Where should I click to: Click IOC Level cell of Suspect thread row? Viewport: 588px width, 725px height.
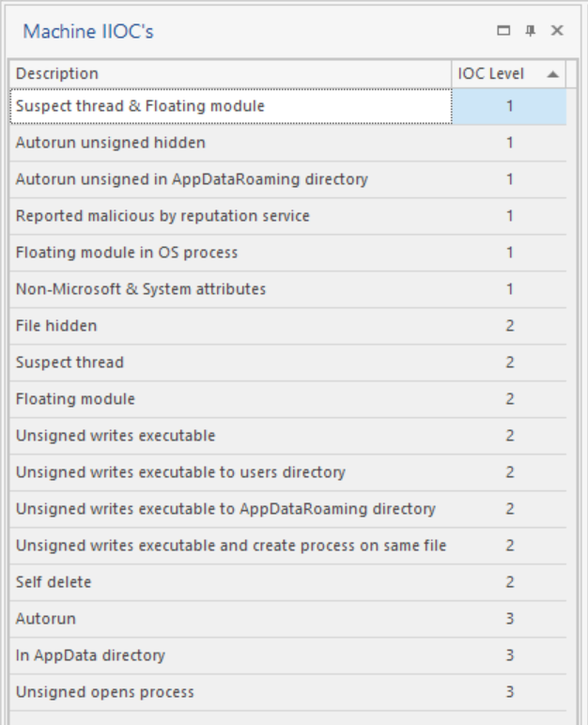pos(509,362)
